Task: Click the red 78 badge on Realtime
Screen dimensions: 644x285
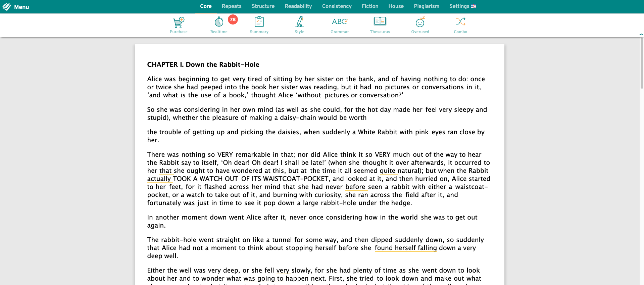Action: [233, 20]
